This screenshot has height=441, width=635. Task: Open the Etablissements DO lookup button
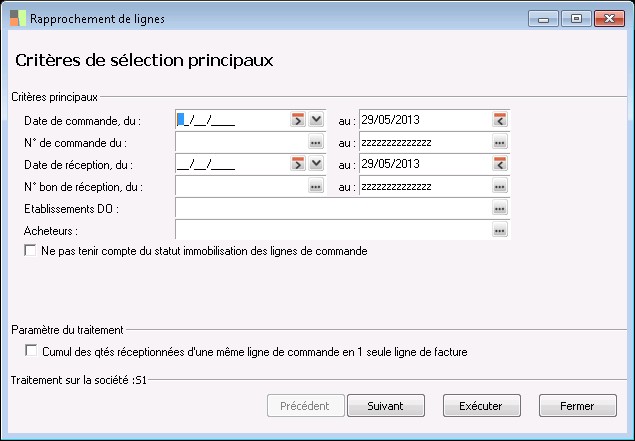point(500,208)
